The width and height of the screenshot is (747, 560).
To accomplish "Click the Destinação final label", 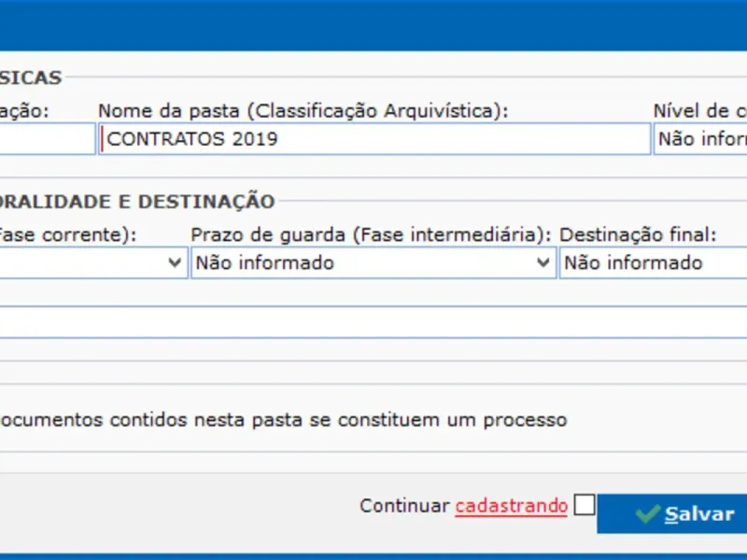I will tap(638, 234).
